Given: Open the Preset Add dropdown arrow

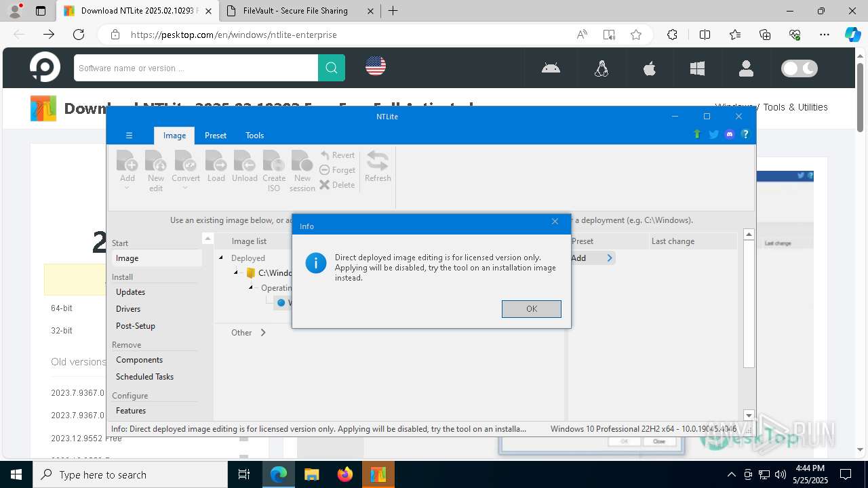Looking at the screenshot, I should pyautogui.click(x=609, y=258).
